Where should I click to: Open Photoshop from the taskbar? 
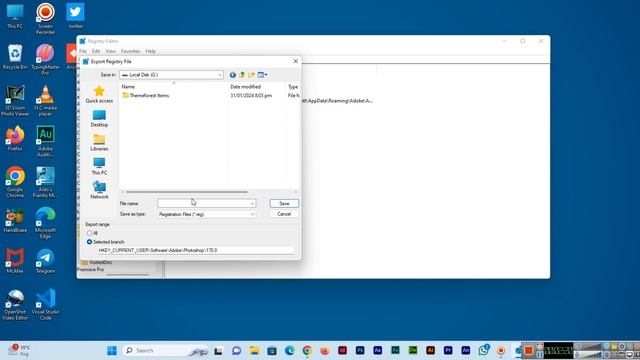pyautogui.click(x=360, y=350)
